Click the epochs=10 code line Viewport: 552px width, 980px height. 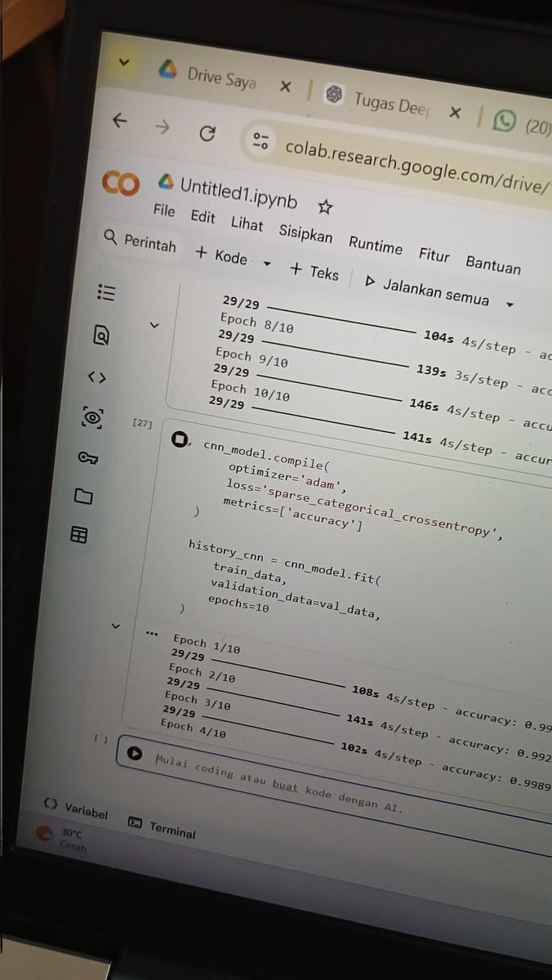pyautogui.click(x=238, y=604)
